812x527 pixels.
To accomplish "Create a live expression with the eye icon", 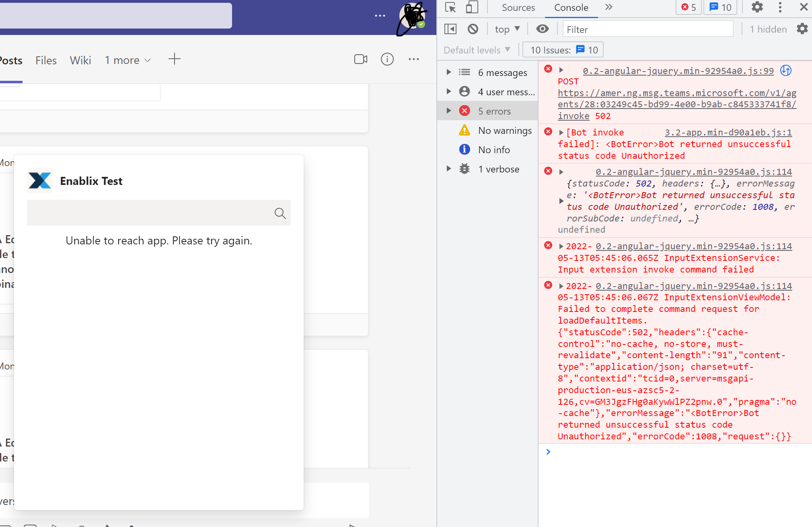I will (x=543, y=29).
